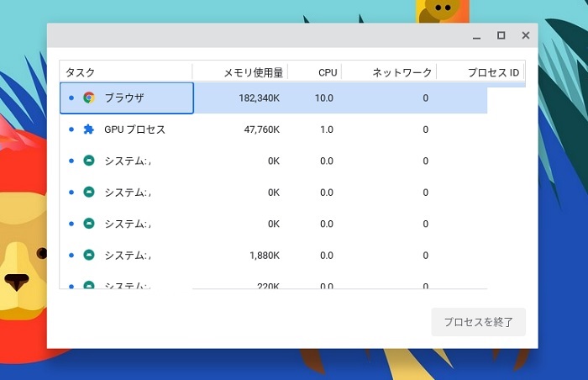Viewport: 588px width, 380px height.
Task: Sort by the プロセス ID column header
Action: (492, 72)
